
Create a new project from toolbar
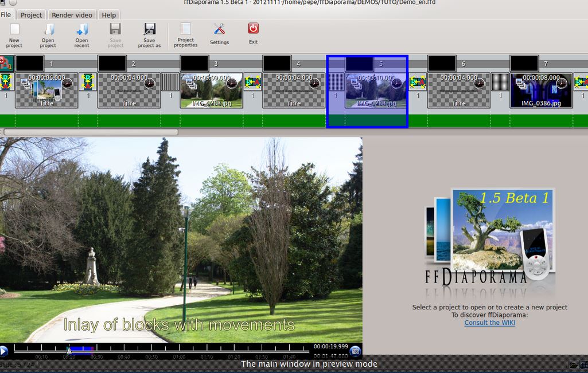coord(14,36)
